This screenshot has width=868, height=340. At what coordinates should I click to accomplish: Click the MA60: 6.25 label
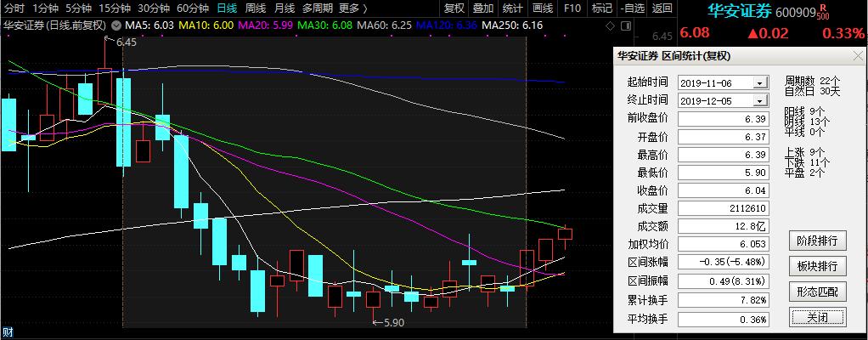pyautogui.click(x=384, y=25)
